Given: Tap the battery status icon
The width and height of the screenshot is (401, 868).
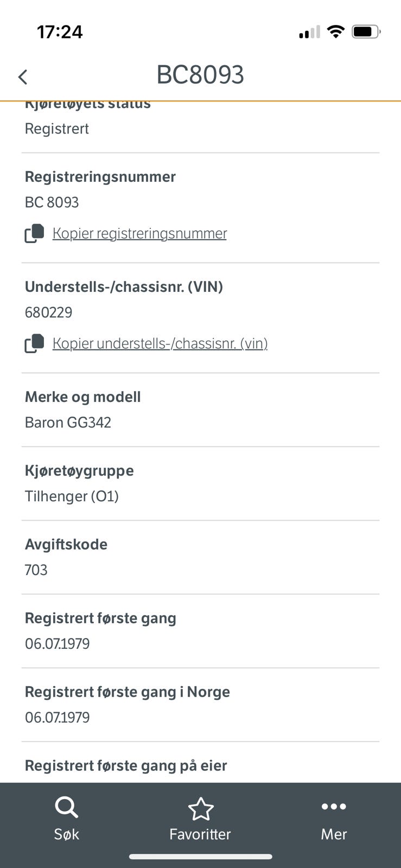Looking at the screenshot, I should coord(366,32).
